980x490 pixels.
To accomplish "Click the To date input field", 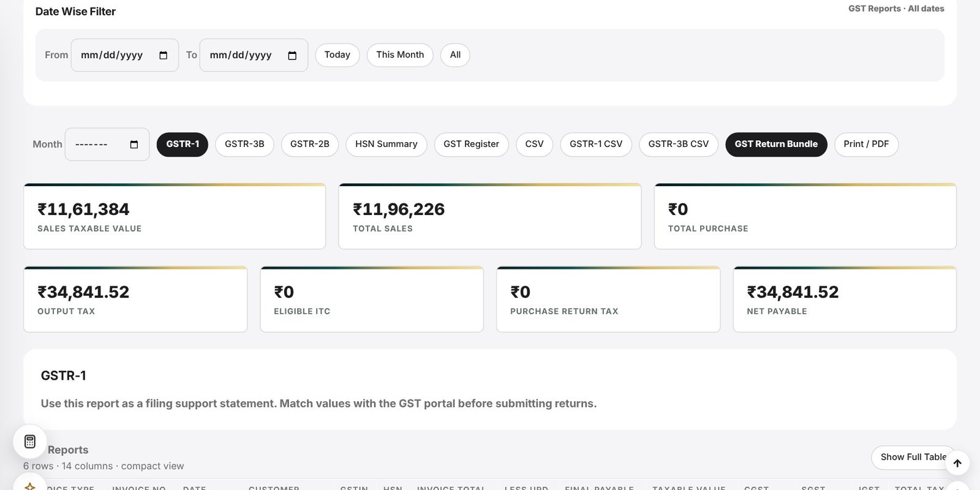I will point(254,55).
